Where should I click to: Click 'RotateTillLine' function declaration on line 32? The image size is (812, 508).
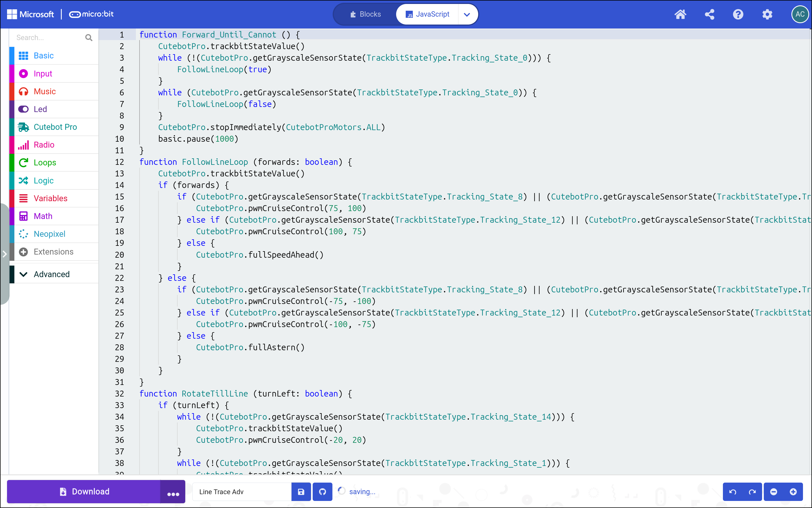(215, 393)
